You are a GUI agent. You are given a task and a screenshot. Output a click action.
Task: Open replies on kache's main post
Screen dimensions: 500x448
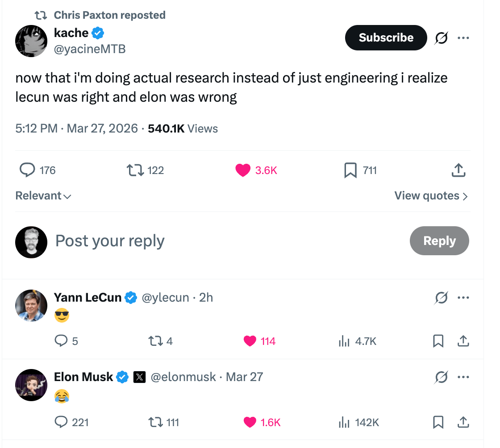click(x=28, y=170)
